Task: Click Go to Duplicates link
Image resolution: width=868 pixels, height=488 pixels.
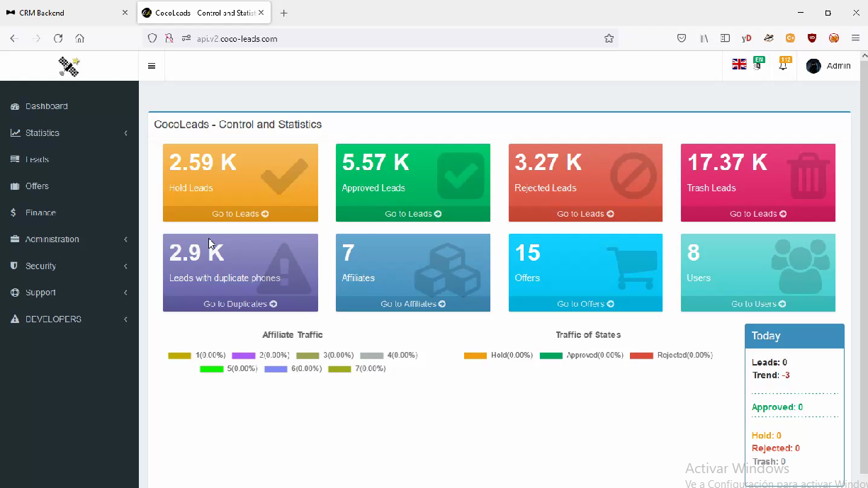Action: click(240, 304)
